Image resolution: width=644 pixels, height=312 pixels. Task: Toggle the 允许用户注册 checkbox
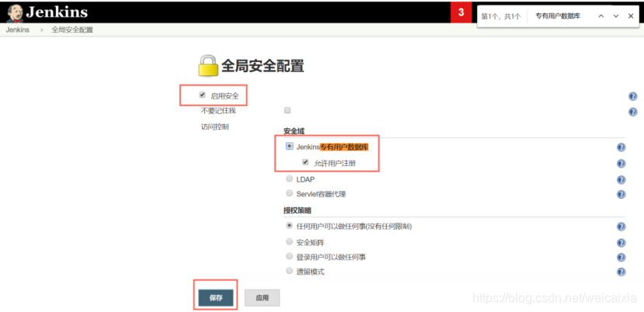tap(305, 162)
